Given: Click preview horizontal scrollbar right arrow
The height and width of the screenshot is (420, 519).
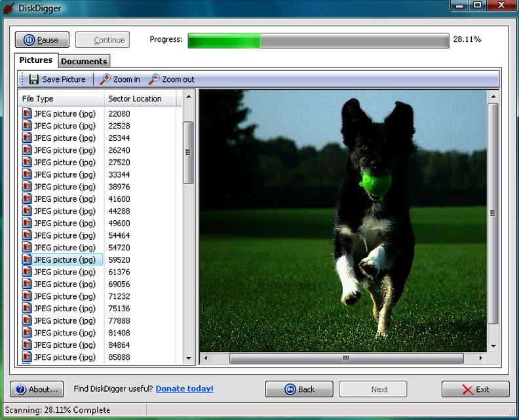Looking at the screenshot, I should point(480,358).
